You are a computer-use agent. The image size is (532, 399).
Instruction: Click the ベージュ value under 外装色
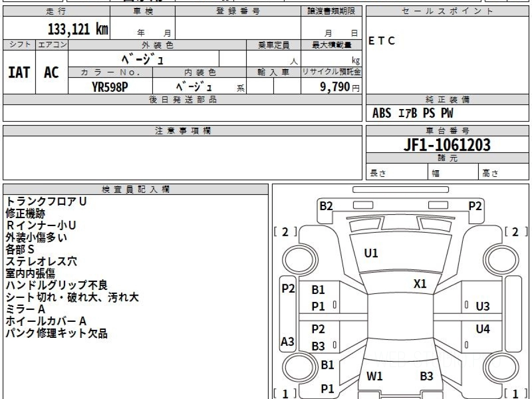pyautogui.click(x=144, y=59)
